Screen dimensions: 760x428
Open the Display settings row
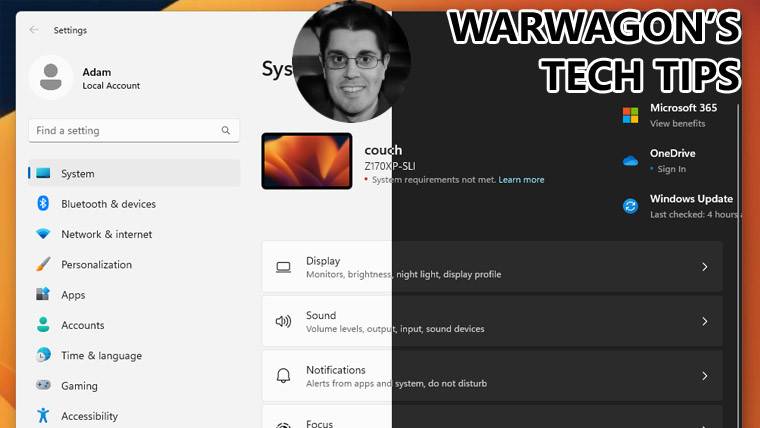click(x=492, y=267)
